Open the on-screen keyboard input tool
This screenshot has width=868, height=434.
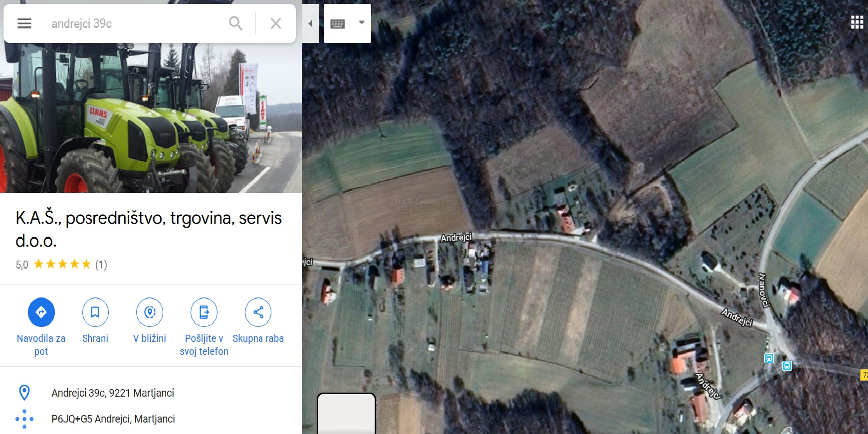(338, 23)
